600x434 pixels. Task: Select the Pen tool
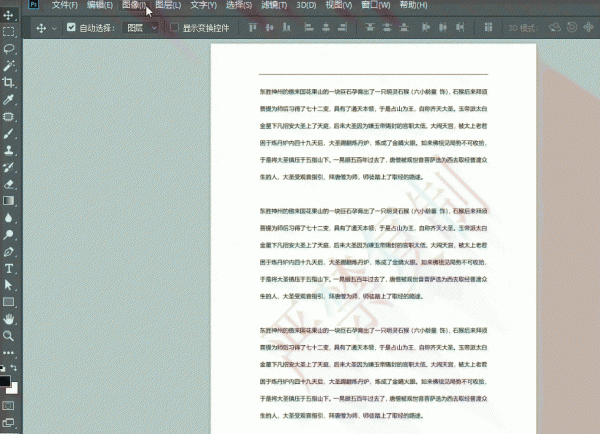[x=8, y=251]
